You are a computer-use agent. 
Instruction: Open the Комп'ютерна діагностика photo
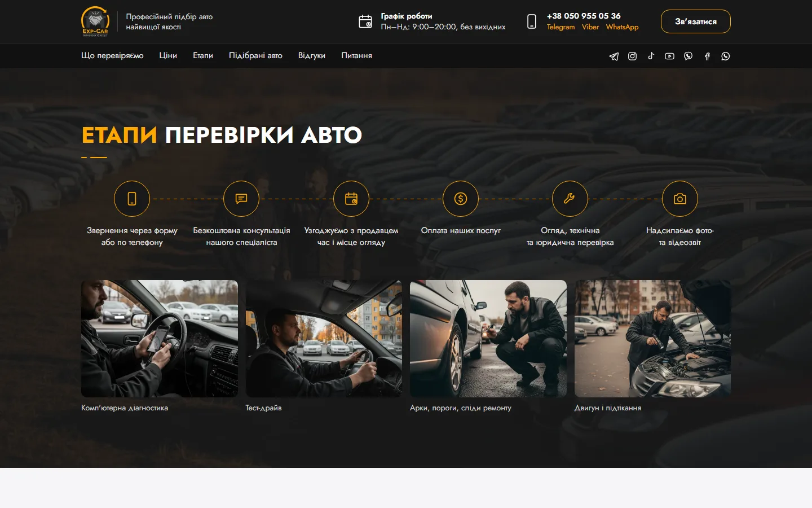[x=160, y=339]
